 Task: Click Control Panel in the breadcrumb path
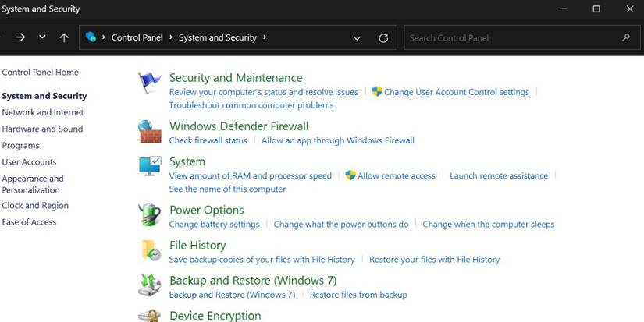coord(137,37)
